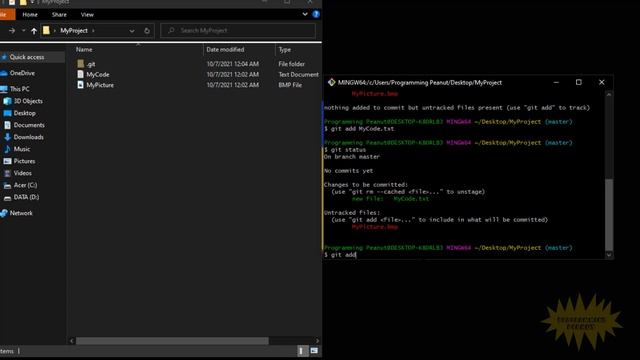Go up one folder level
The height and width of the screenshot is (360, 640).
point(34,31)
